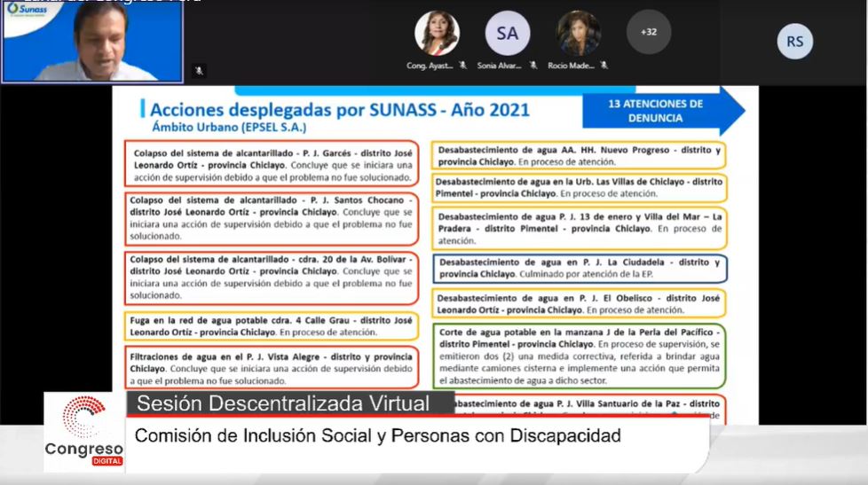Click the speaker's video thumbnail with Sunass background
868x485 pixels.
click(92, 42)
